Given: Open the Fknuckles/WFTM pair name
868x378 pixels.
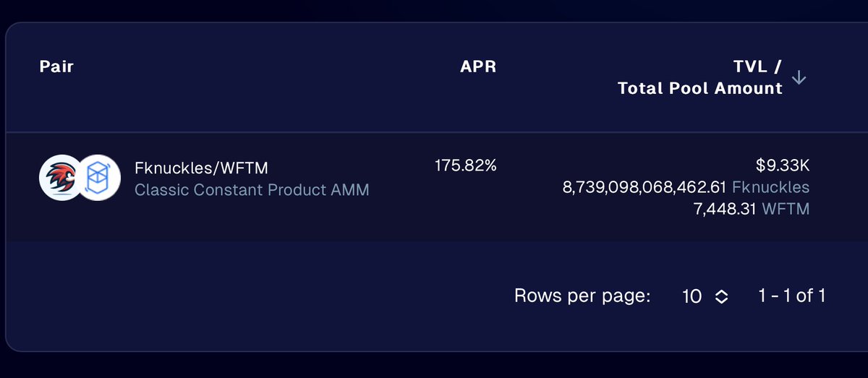Looking at the screenshot, I should [x=202, y=168].
